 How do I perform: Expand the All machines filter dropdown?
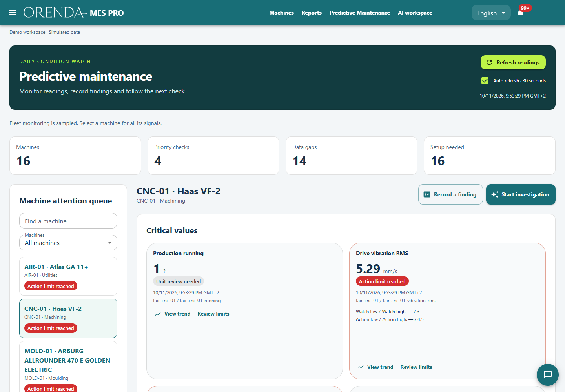click(x=68, y=243)
